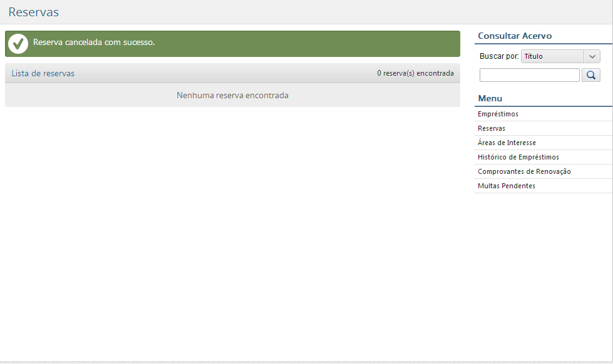
Task: Click the magnifying glass search icon
Action: click(x=590, y=74)
